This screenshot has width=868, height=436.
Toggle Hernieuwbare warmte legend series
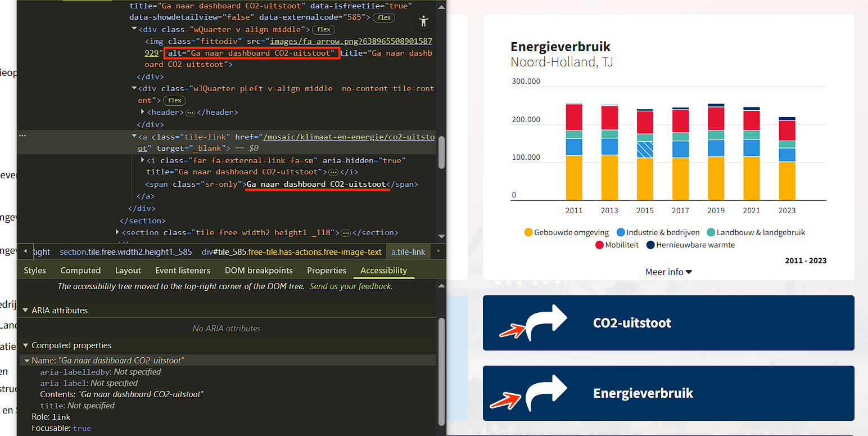[x=690, y=245]
